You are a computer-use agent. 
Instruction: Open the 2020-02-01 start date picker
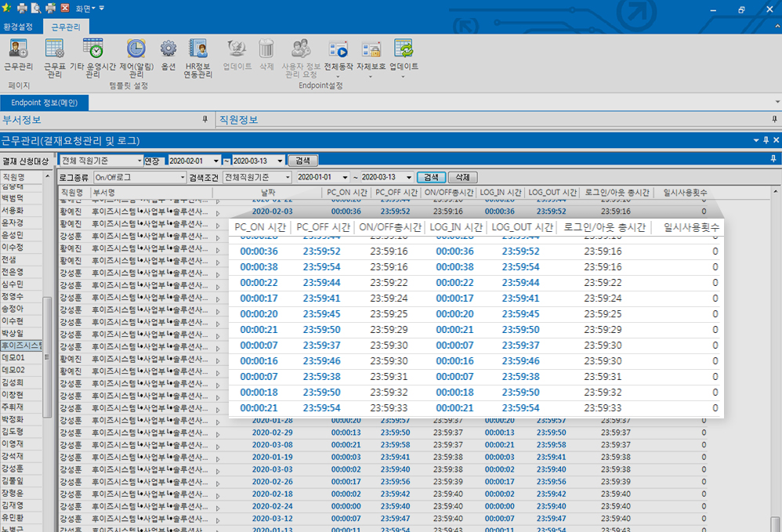(215, 161)
